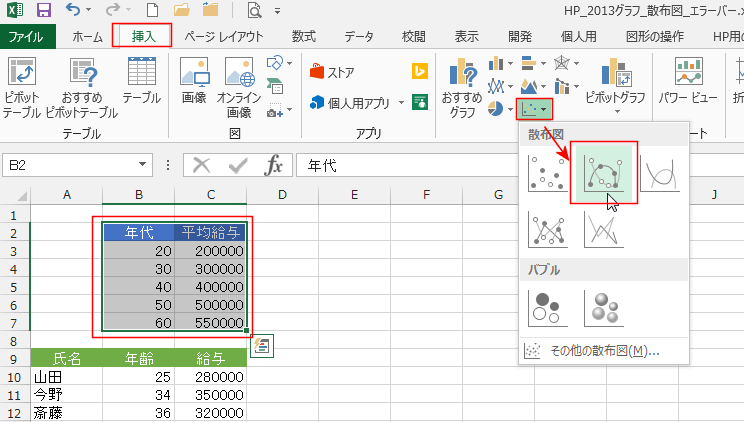
Task: Select scatter with smooth lines and markers
Action: click(x=604, y=172)
